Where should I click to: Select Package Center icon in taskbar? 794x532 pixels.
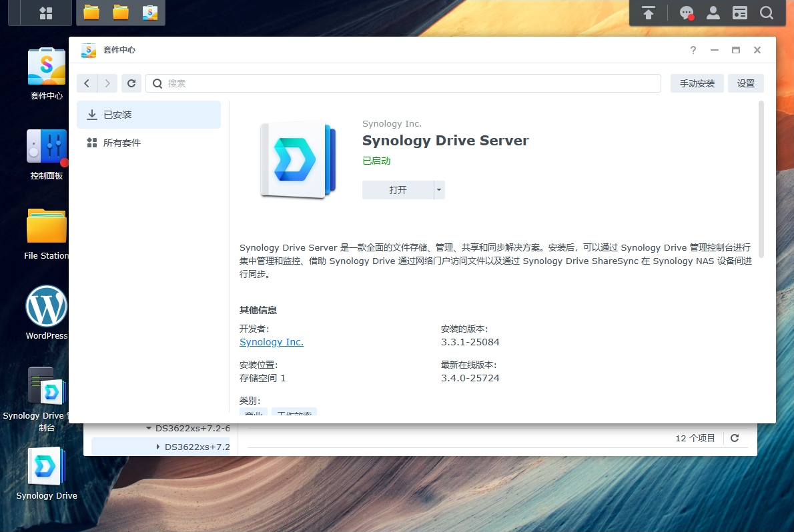[150, 13]
